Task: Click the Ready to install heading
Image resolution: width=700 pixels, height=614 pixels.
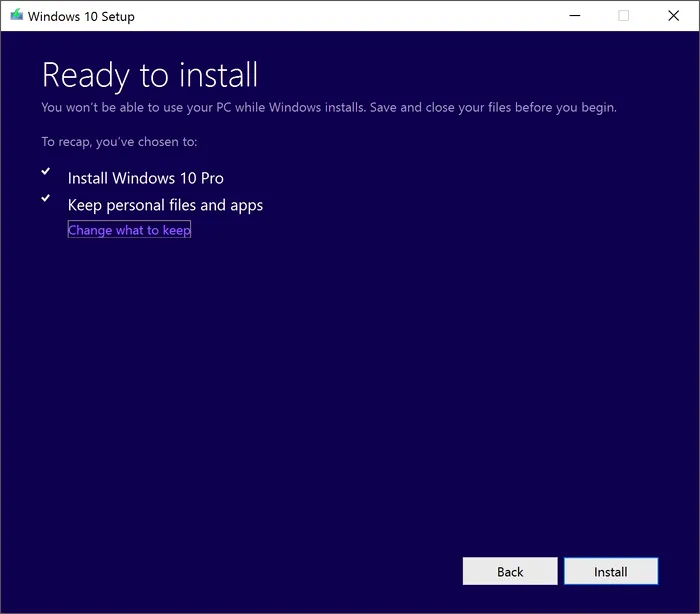Action: (150, 75)
